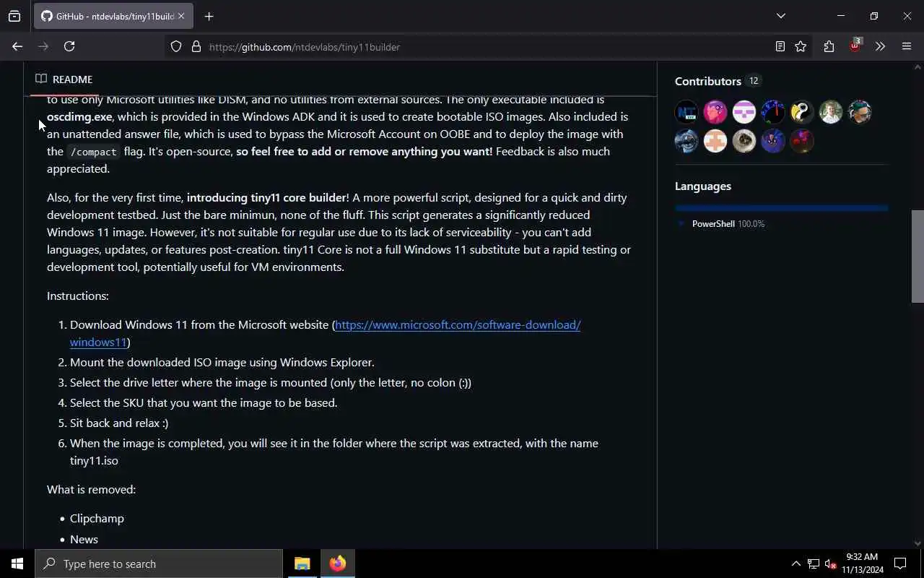Image resolution: width=924 pixels, height=578 pixels.
Task: Open the man in white shirt avatar
Action: [831, 112]
